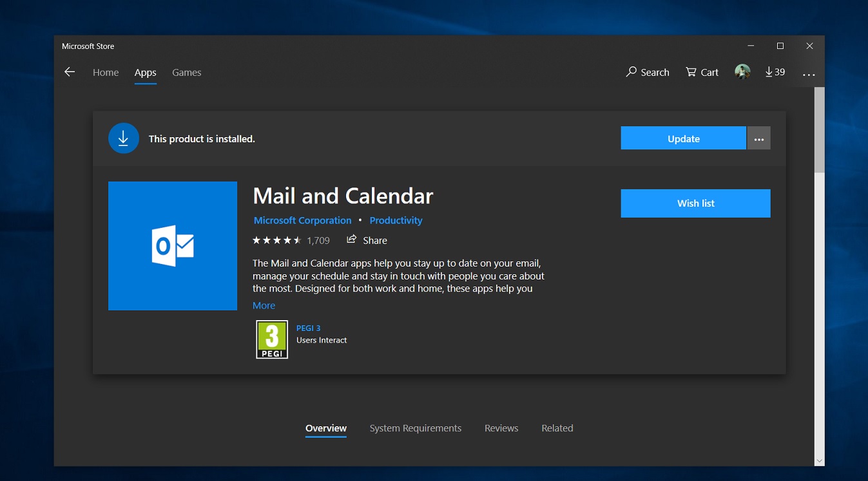Viewport: 868px width, 481px height.
Task: Click the Mail and Calendar app artwork
Action: tap(172, 245)
